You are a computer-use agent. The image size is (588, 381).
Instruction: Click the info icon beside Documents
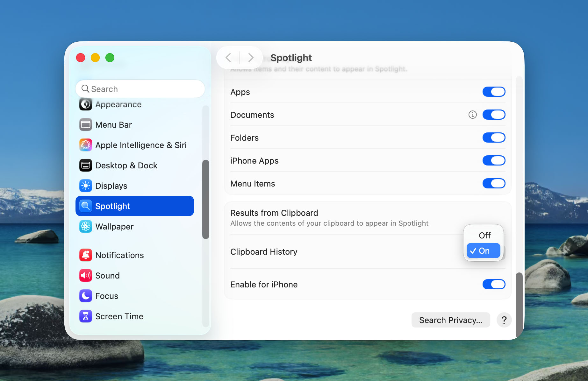473,115
